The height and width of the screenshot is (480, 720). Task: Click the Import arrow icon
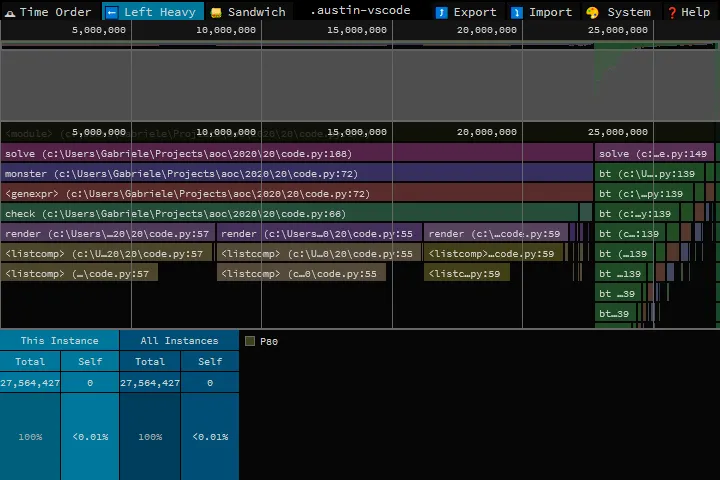517,12
